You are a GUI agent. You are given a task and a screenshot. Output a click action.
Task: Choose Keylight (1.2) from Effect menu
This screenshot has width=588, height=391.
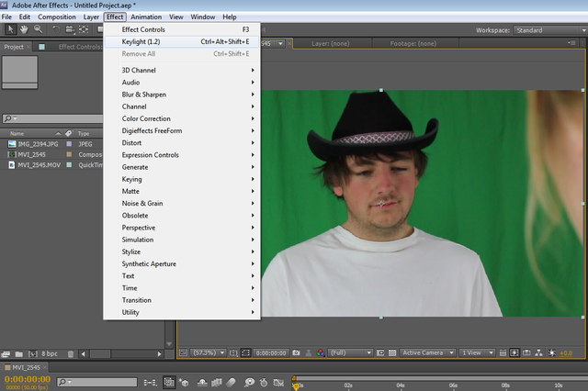point(182,41)
